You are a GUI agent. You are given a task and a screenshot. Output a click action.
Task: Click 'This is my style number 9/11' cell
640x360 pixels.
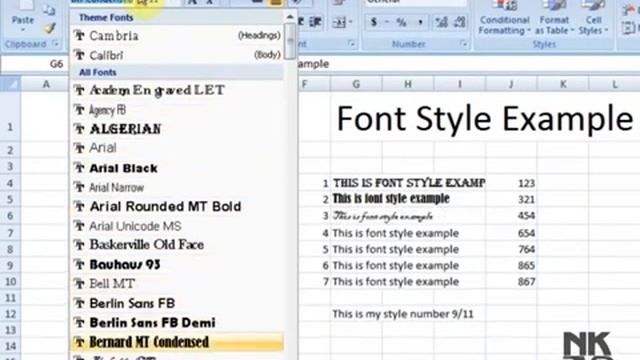pyautogui.click(x=403, y=314)
